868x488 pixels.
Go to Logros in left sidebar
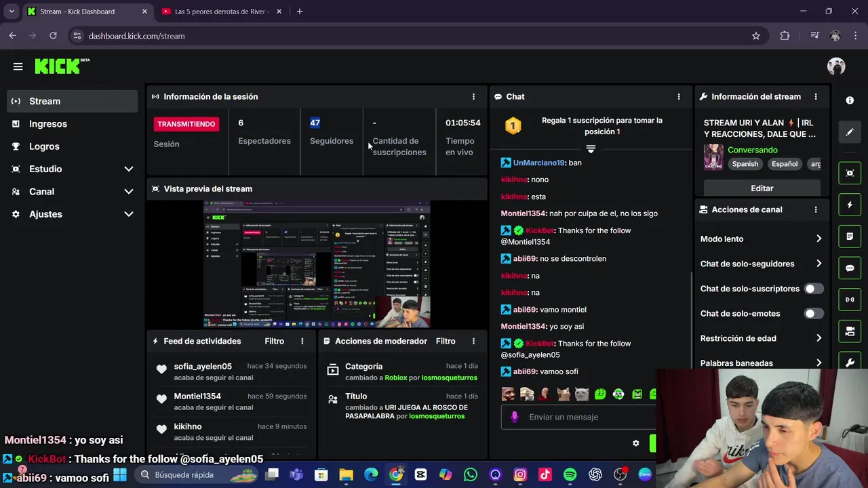click(x=72, y=146)
